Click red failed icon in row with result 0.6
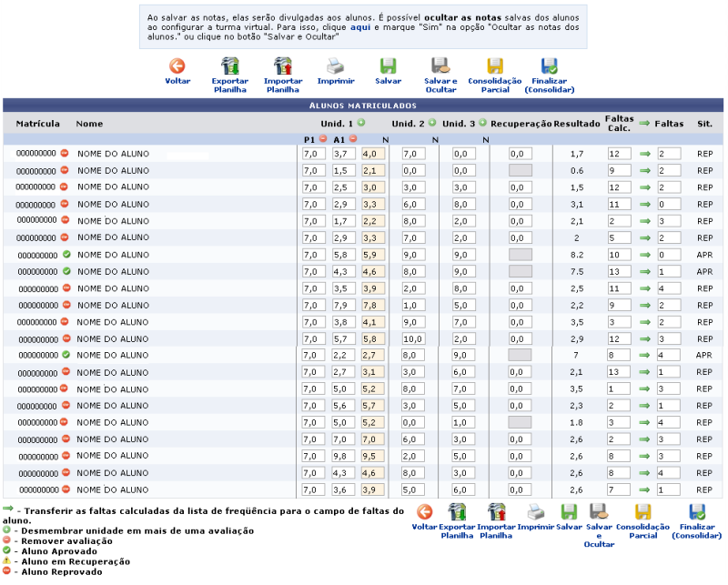This screenshot has height=585, width=728. (x=65, y=170)
